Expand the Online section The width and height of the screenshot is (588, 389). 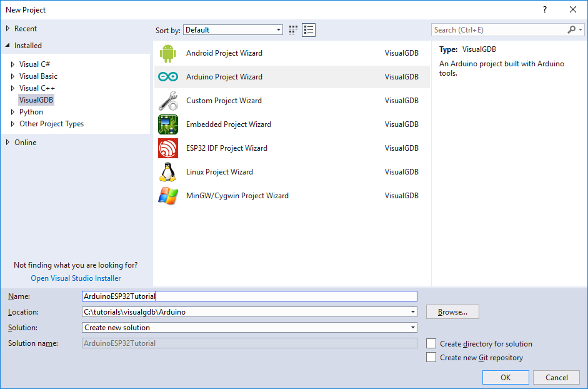[7, 143]
